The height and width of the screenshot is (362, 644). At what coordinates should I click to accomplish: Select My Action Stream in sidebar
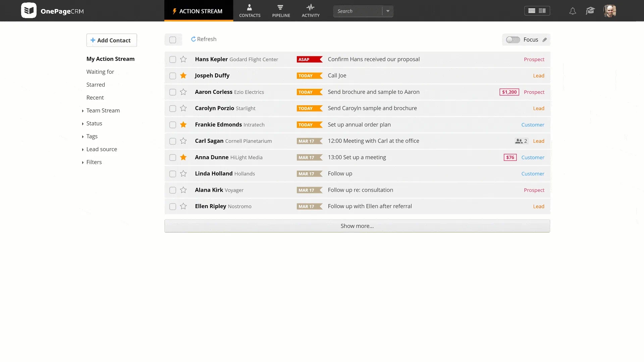(110, 59)
